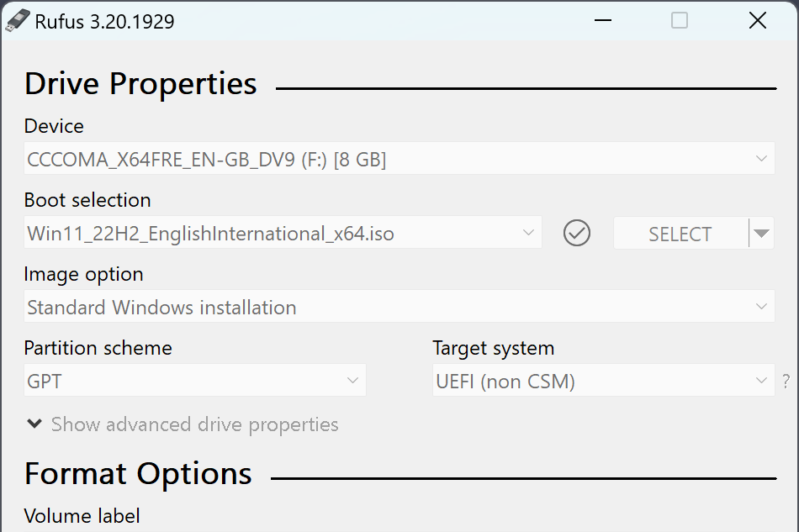
Task: Click the Drive Properties heading
Action: click(140, 83)
